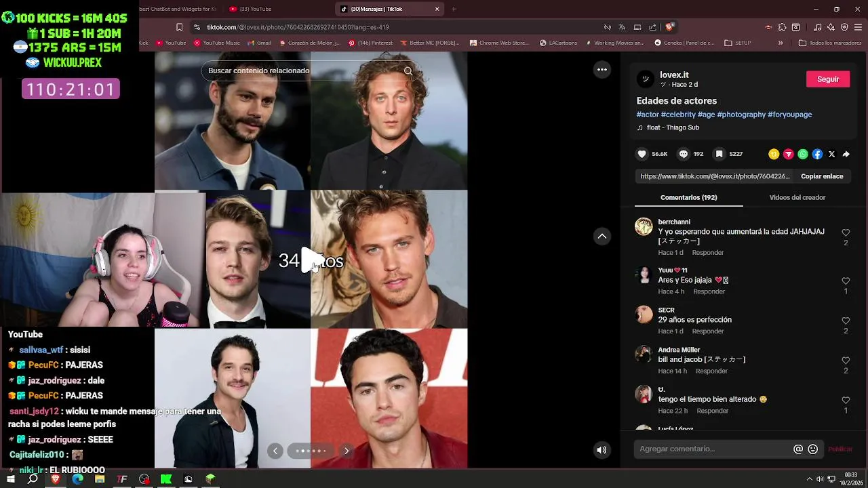The image size is (868, 488).
Task: Open more share options arrow
Action: [846, 154]
